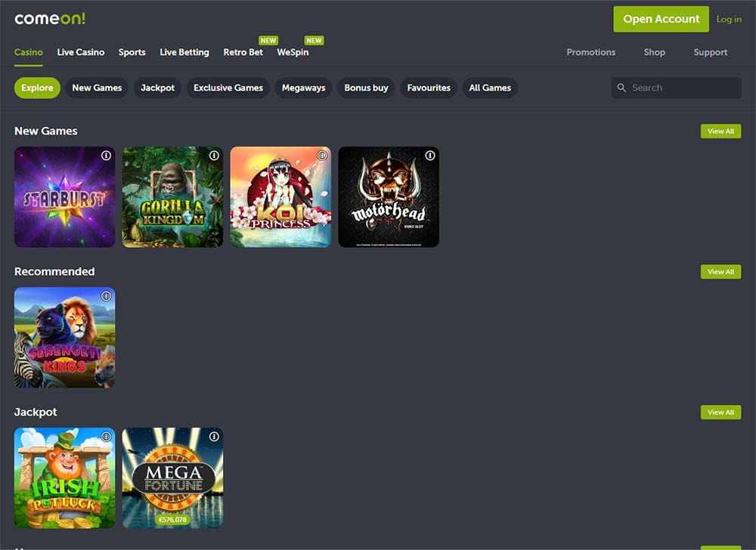The height and width of the screenshot is (550, 756).
Task: Click info icon on Mega Fortune tile
Action: pos(214,437)
